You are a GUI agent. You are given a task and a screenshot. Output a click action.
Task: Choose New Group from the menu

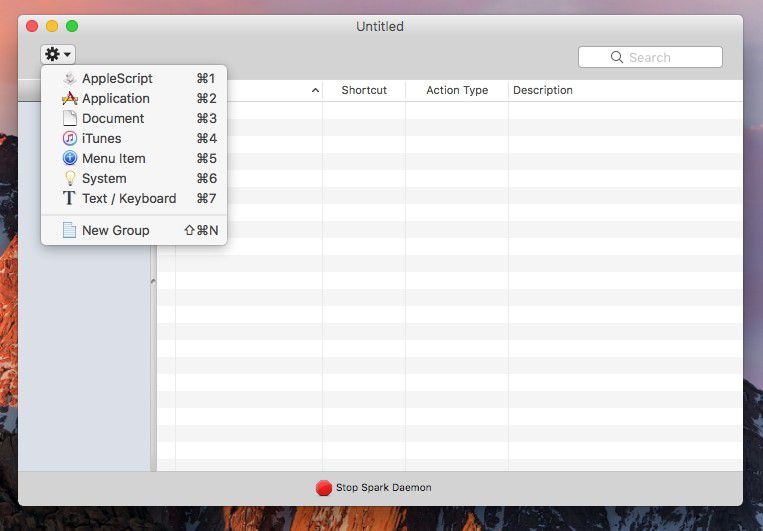(134, 230)
